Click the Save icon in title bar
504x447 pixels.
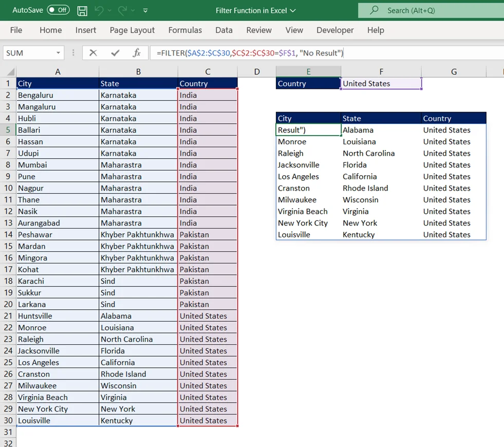(x=82, y=10)
